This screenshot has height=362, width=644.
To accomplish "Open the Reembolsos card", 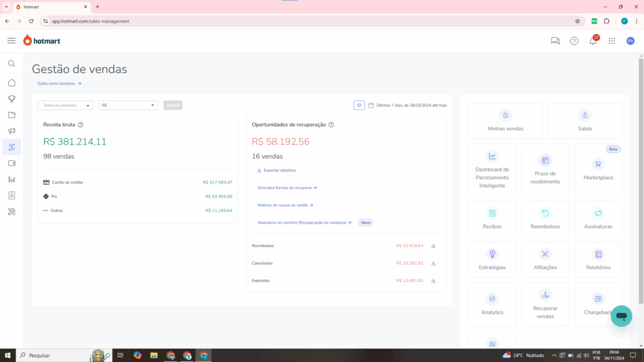I will (x=545, y=218).
